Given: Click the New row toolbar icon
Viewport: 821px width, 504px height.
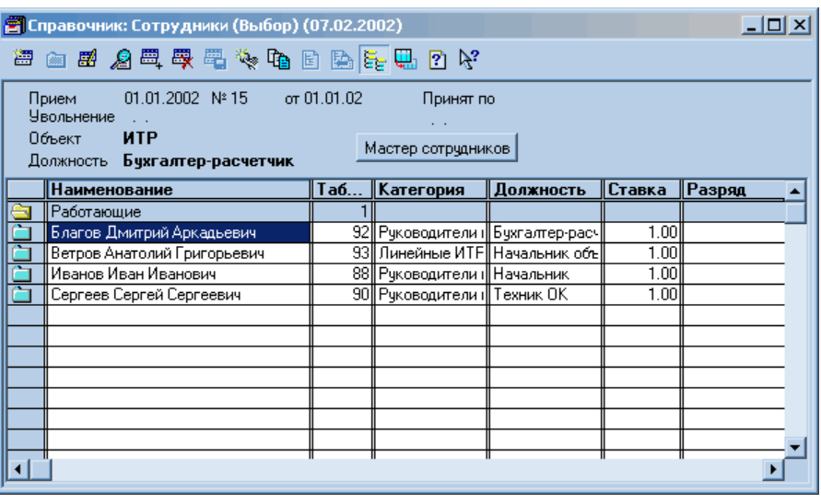Looking at the screenshot, I should pos(23,59).
